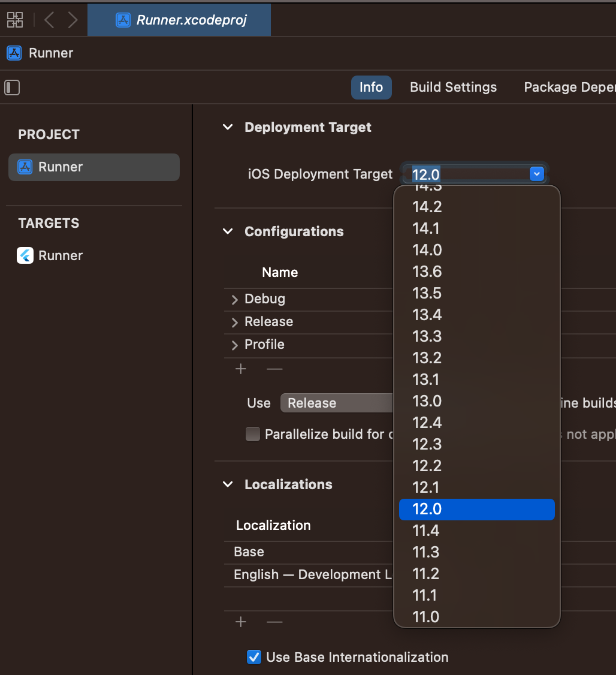This screenshot has height=675, width=616.
Task: Select 12.2 as deployment target
Action: pyautogui.click(x=476, y=466)
